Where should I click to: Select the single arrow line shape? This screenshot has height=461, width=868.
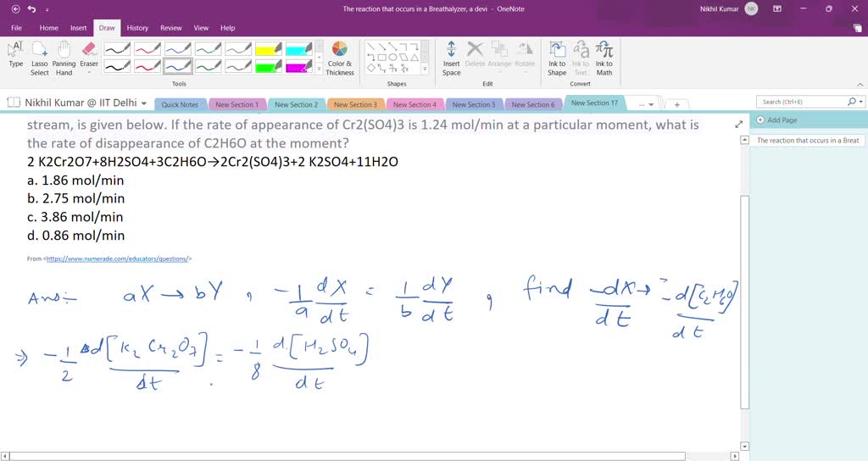pyautogui.click(x=382, y=47)
